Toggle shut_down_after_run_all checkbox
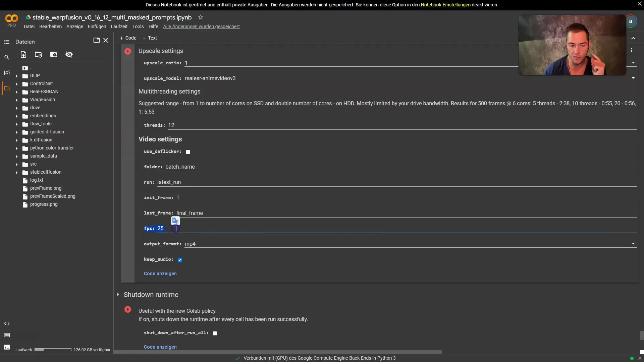Image resolution: width=644 pixels, height=362 pixels. (215, 333)
